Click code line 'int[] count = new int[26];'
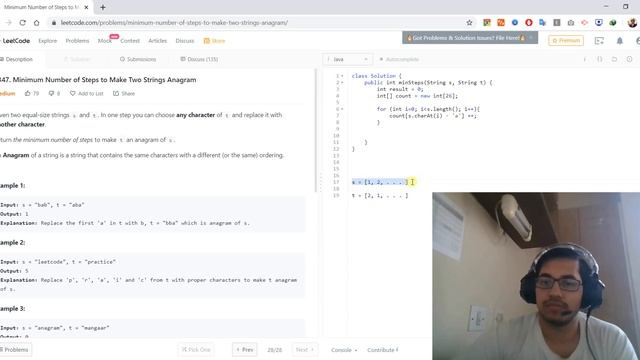The height and width of the screenshot is (360, 640). tap(417, 96)
